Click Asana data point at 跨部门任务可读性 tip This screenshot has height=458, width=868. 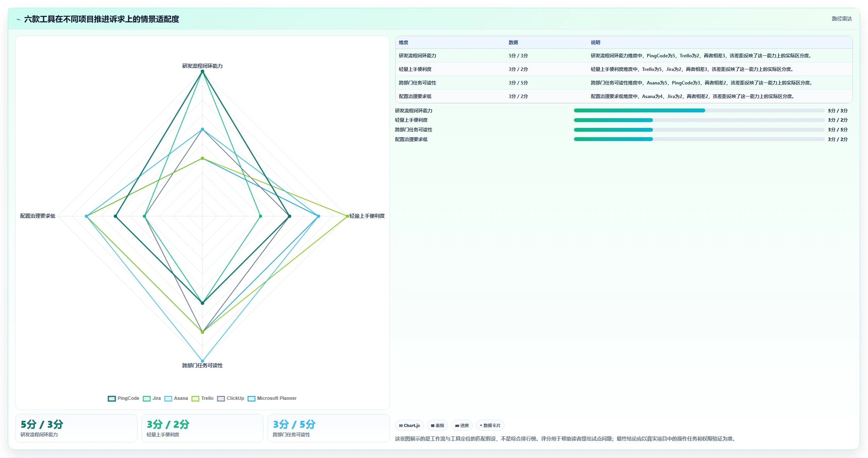click(x=202, y=361)
